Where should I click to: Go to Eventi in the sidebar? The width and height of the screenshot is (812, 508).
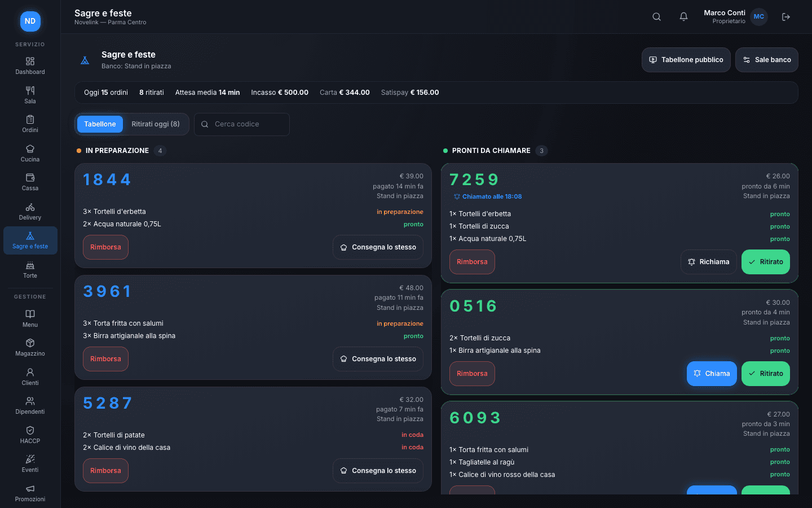pyautogui.click(x=30, y=463)
